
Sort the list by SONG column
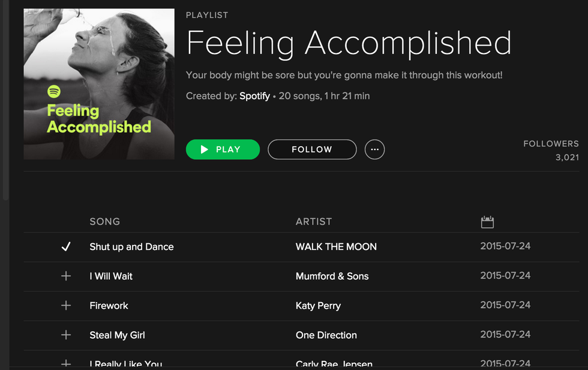pyautogui.click(x=105, y=222)
